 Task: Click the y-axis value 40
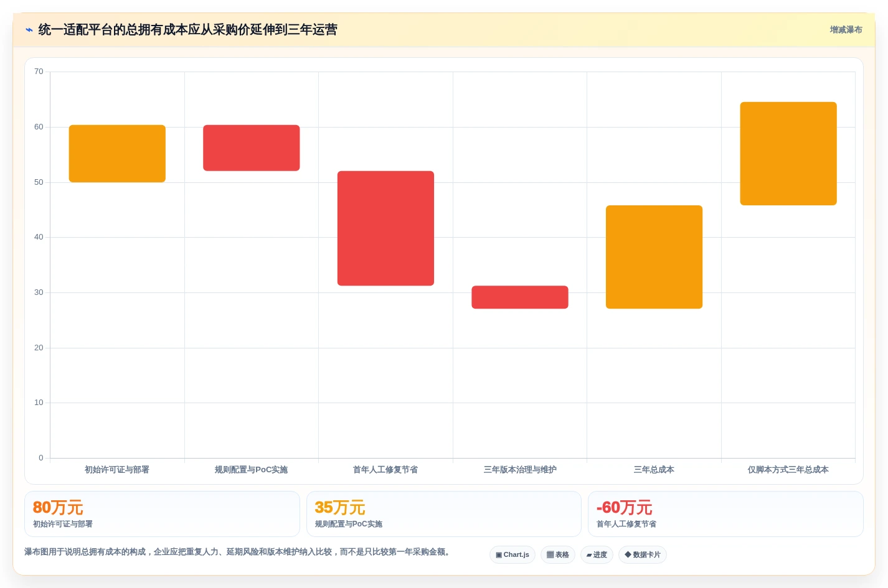(39, 237)
